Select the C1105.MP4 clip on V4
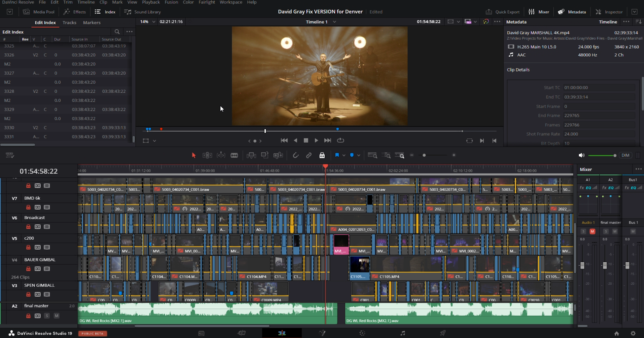 coord(407,268)
